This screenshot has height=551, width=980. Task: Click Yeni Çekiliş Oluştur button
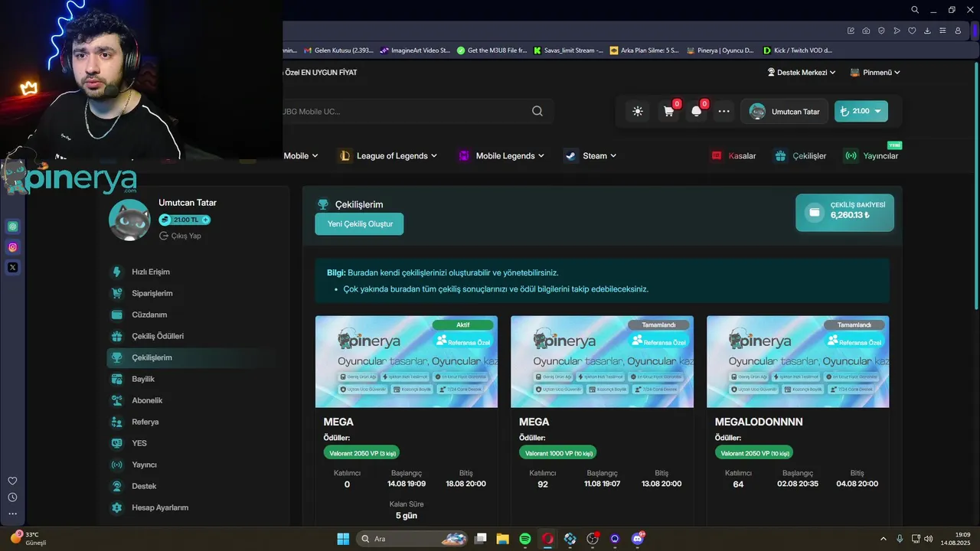[360, 224]
